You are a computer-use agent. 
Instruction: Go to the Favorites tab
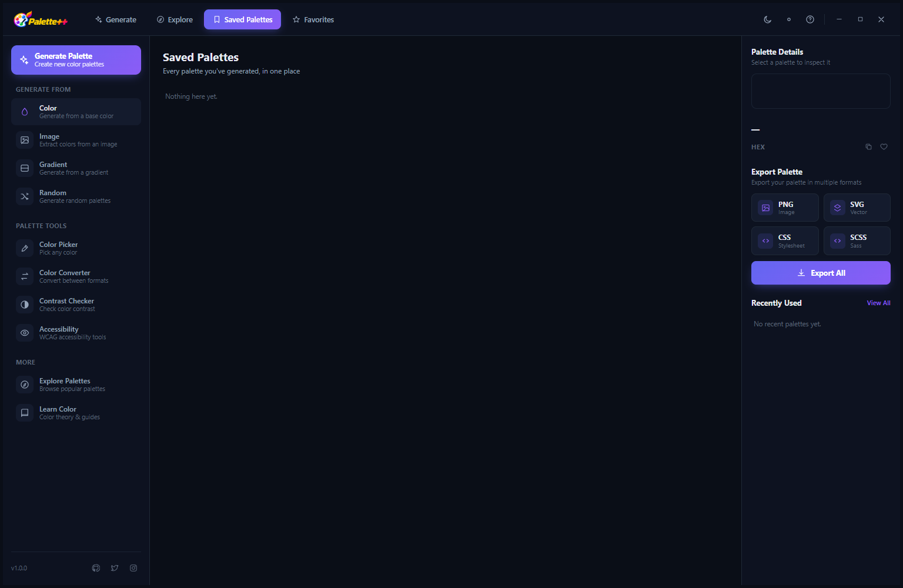[x=313, y=19]
